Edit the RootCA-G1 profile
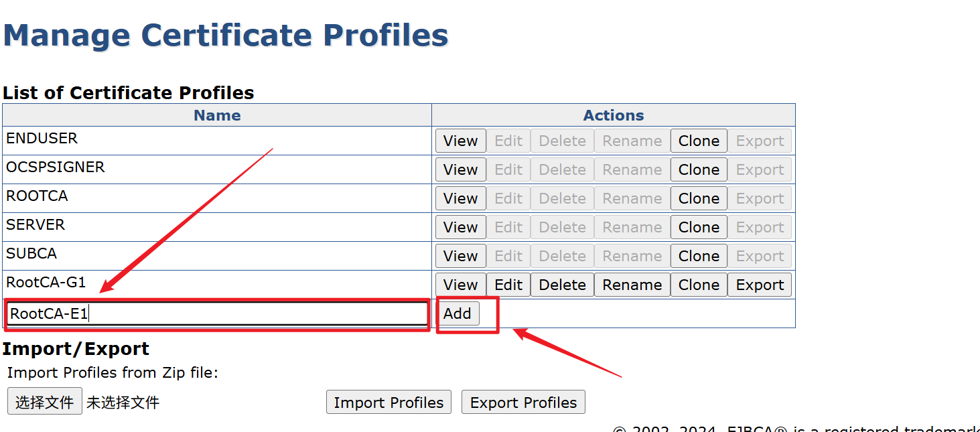Screen dimensions: 980x432 point(508,285)
